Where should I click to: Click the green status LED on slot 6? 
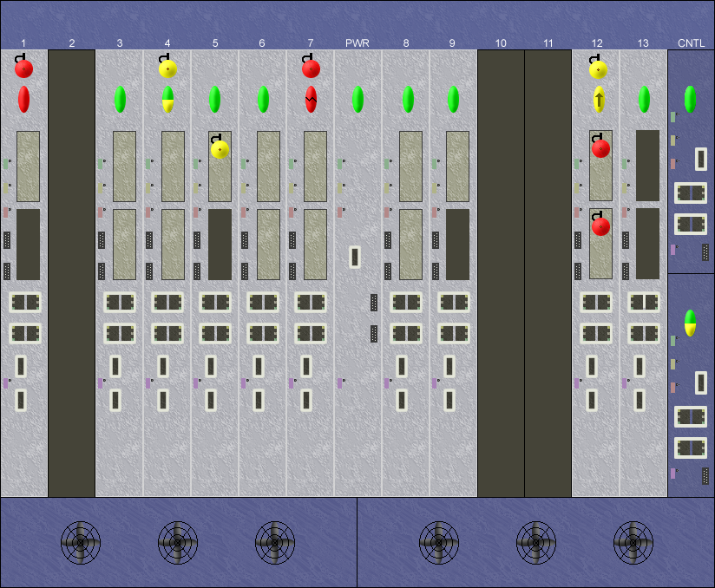click(263, 100)
